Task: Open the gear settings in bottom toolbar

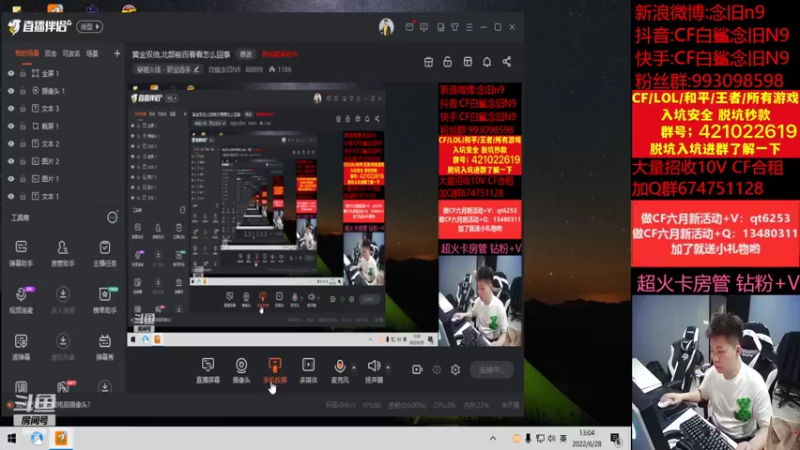Action: [455, 369]
